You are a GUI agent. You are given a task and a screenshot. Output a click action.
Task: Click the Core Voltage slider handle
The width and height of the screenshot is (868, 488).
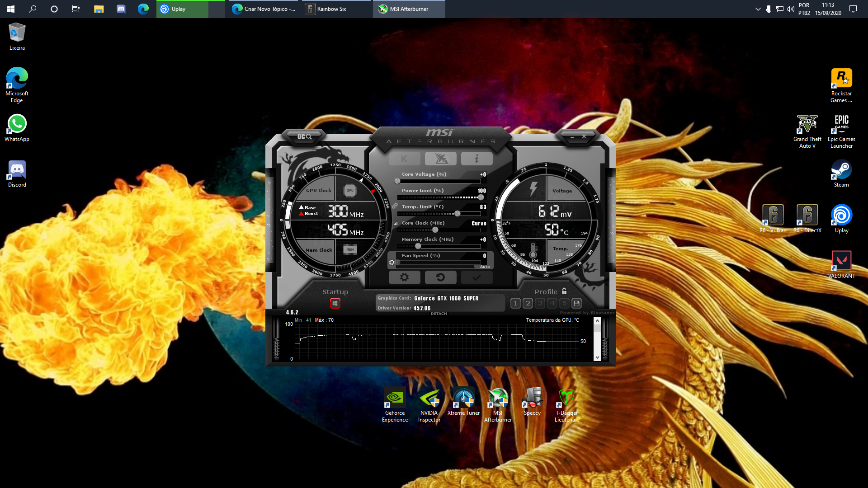[397, 181]
